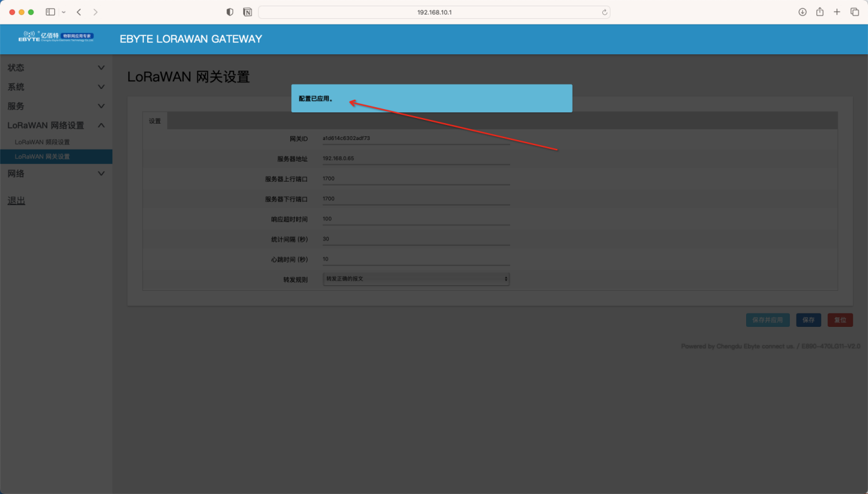
Task: Expand the 状态 sidebar section
Action: point(56,68)
